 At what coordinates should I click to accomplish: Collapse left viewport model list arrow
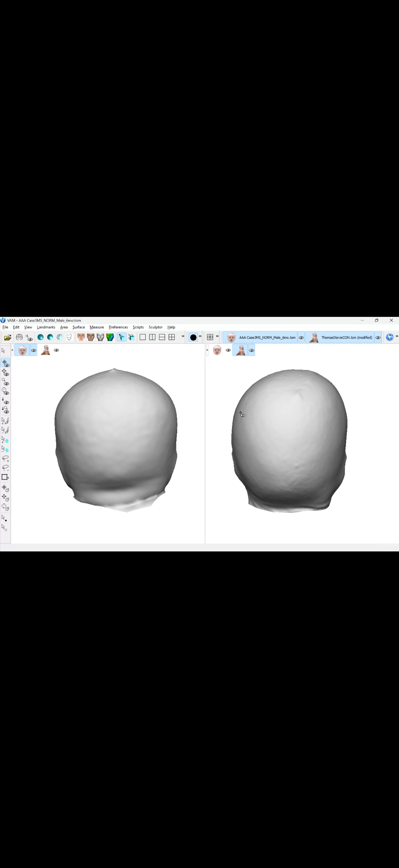[12, 350]
